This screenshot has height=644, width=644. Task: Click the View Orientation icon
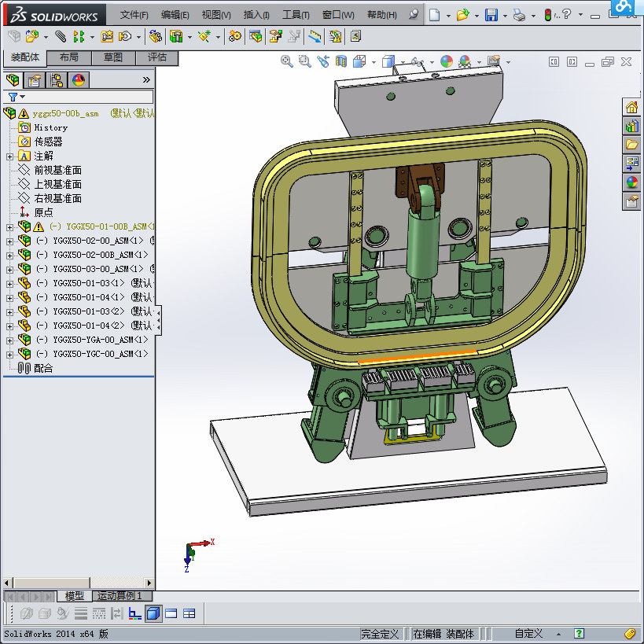pos(359,61)
